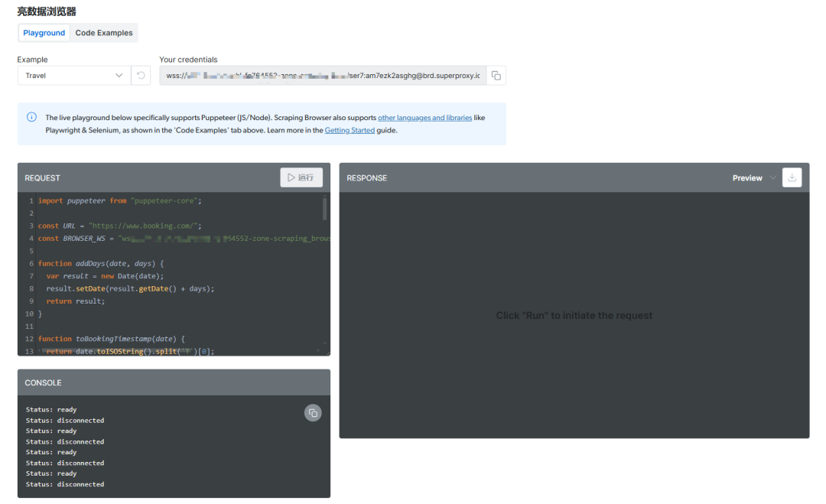
Task: Click code line 'const URL = https://www.booking.com/'
Action: pyautogui.click(x=119, y=226)
